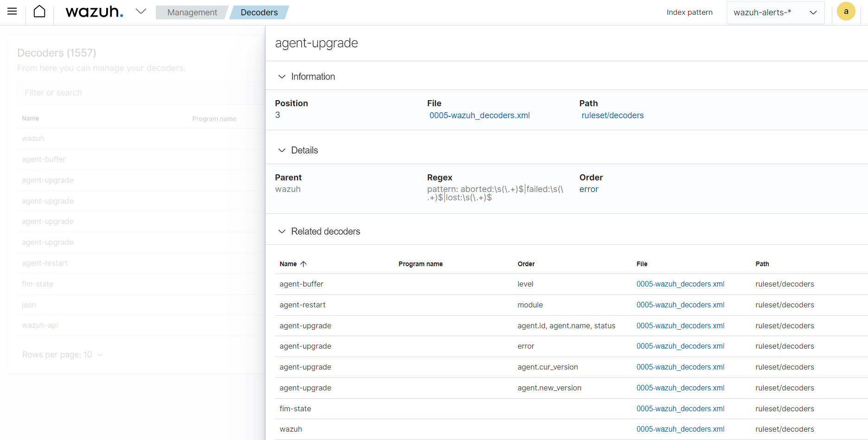Open file link in agent-restart row
The width and height of the screenshot is (868, 440).
(680, 305)
